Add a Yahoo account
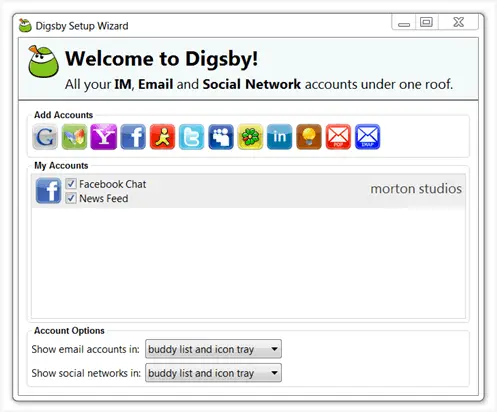Screen dimensions: 497x412 (104, 137)
